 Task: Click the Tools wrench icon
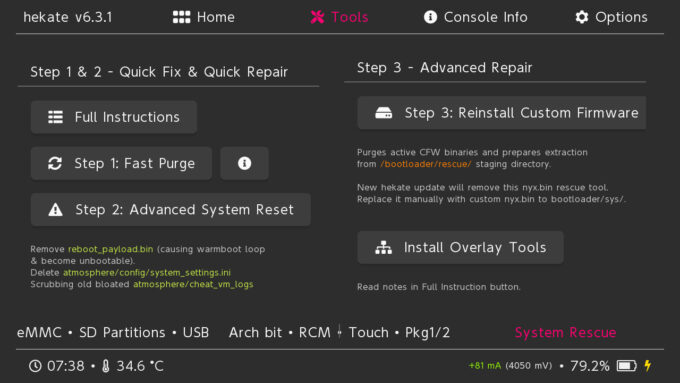pyautogui.click(x=317, y=17)
